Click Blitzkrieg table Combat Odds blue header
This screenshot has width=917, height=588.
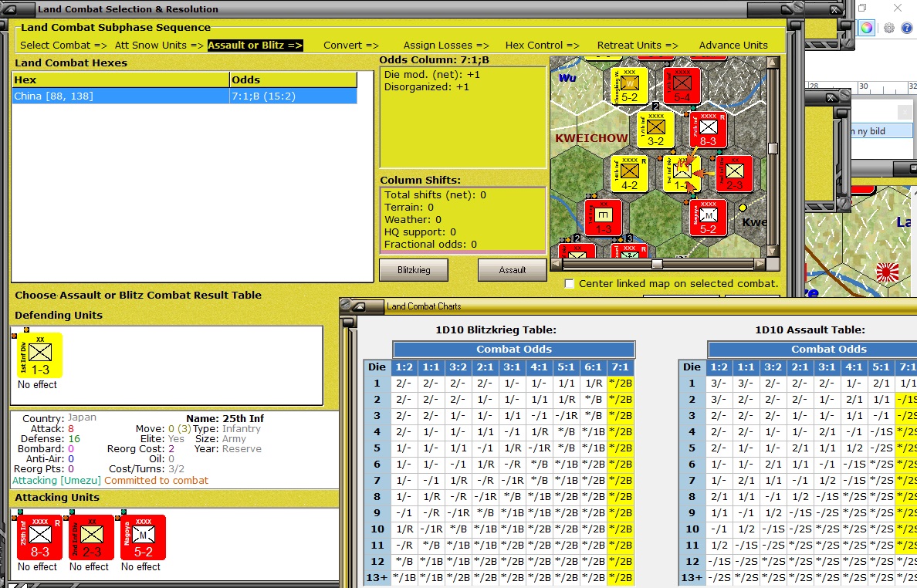pyautogui.click(x=514, y=350)
